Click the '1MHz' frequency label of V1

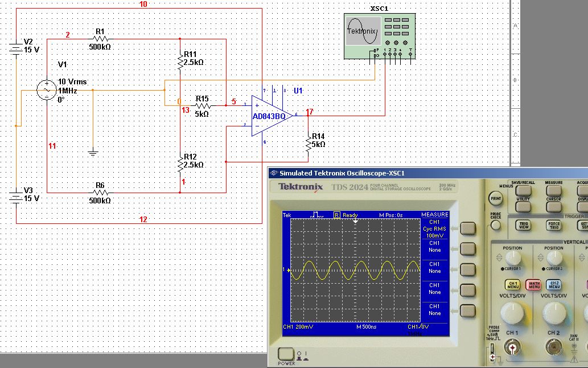coord(68,91)
